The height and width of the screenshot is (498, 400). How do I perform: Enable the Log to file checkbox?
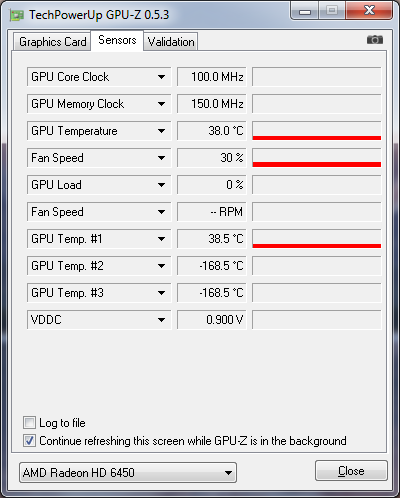pos(29,423)
